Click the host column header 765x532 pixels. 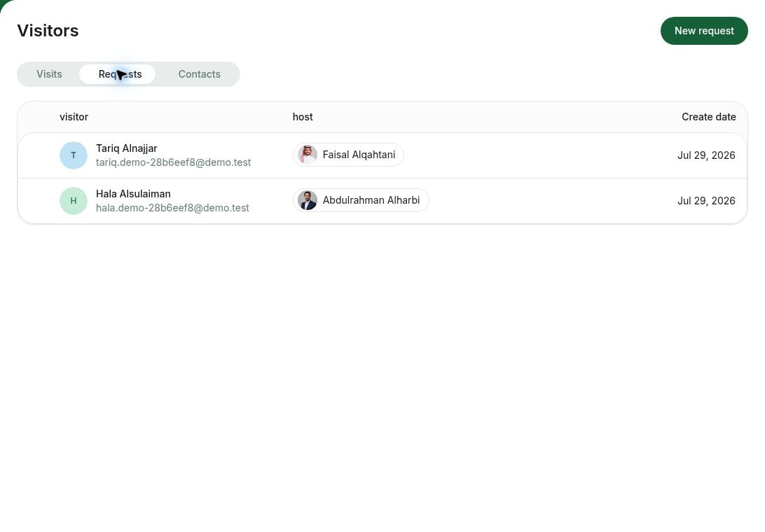[x=303, y=117]
